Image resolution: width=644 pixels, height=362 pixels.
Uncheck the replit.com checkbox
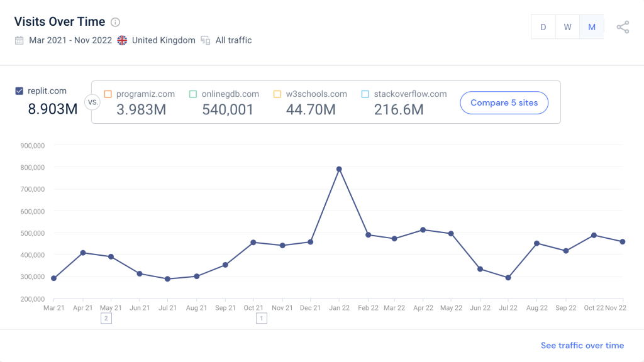coord(19,91)
